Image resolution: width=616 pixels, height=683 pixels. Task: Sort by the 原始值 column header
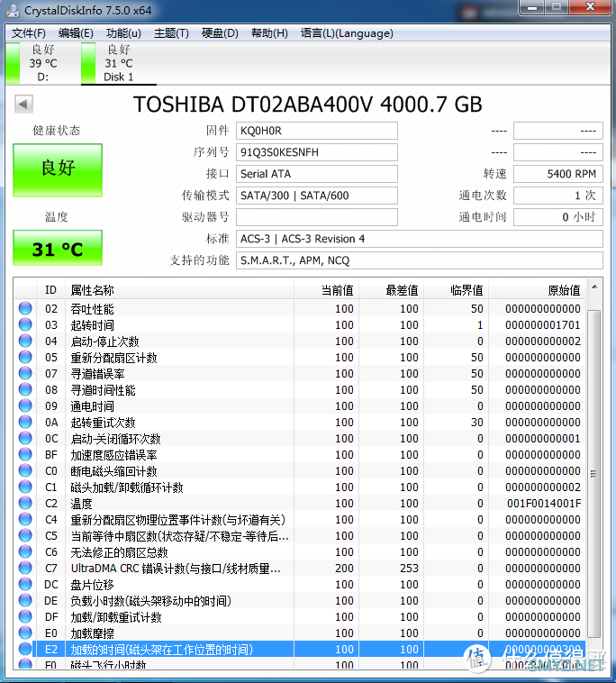click(x=537, y=290)
